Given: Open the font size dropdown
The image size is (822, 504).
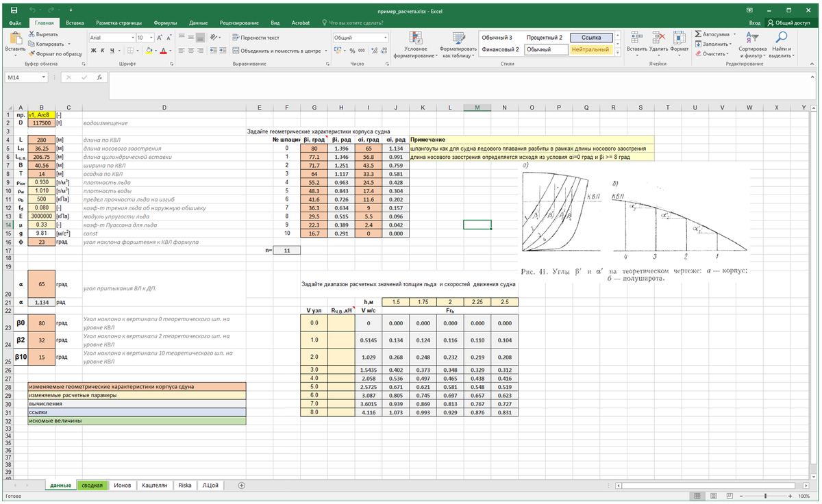Looking at the screenshot, I should pos(150,38).
